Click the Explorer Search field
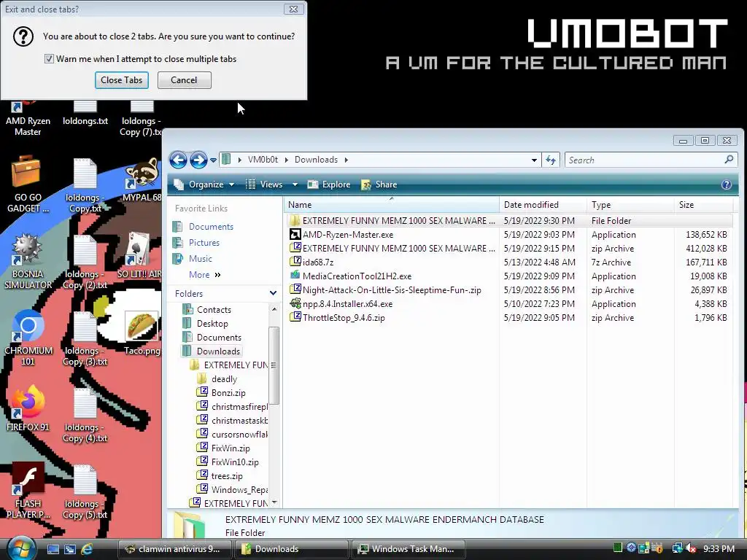 [x=645, y=160]
